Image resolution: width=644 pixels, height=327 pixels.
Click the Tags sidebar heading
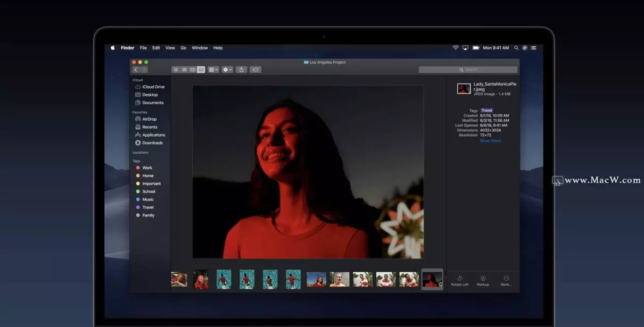pyautogui.click(x=136, y=161)
